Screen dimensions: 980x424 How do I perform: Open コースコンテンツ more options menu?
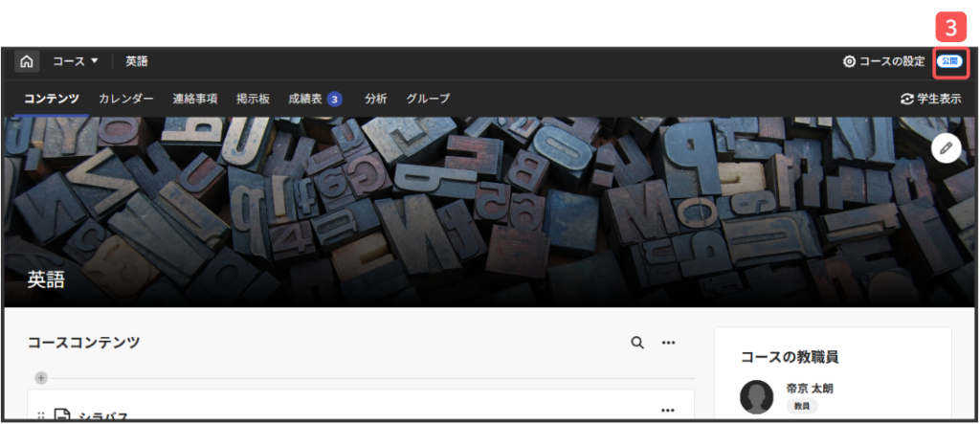point(669,343)
